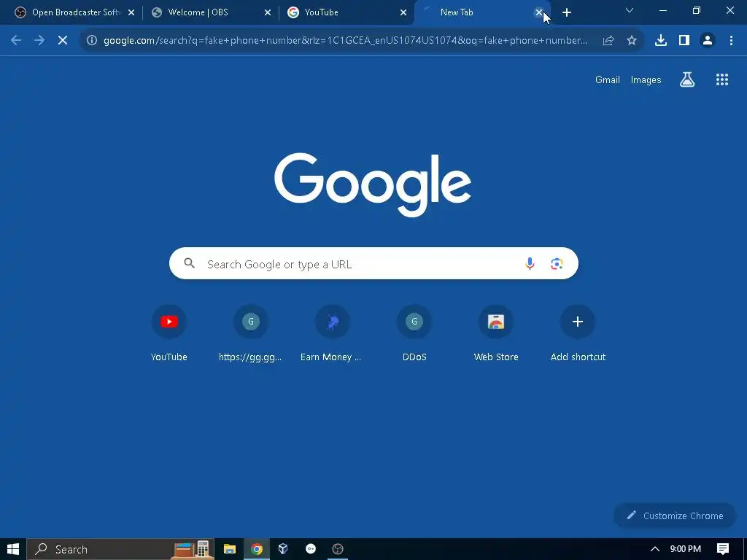Viewport: 747px width, 560px height.
Task: Focus the Search Google or type a URL box
Action: [x=373, y=263]
